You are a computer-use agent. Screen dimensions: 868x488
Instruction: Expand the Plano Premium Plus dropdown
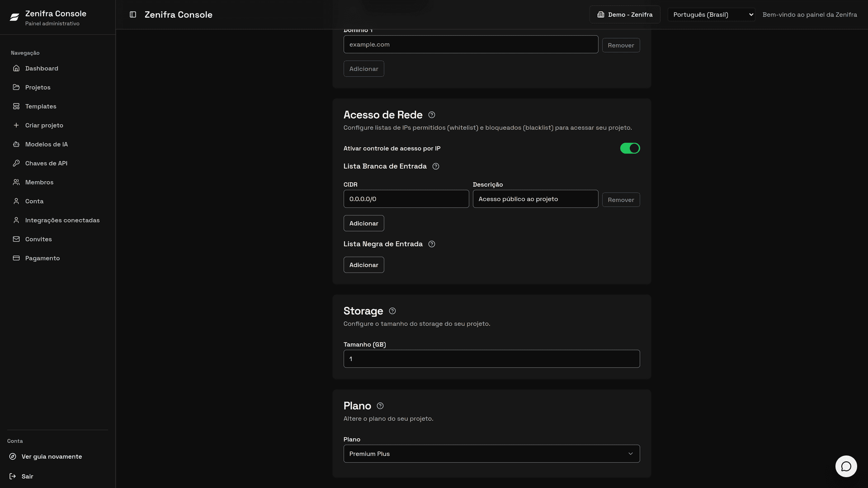[x=491, y=454]
